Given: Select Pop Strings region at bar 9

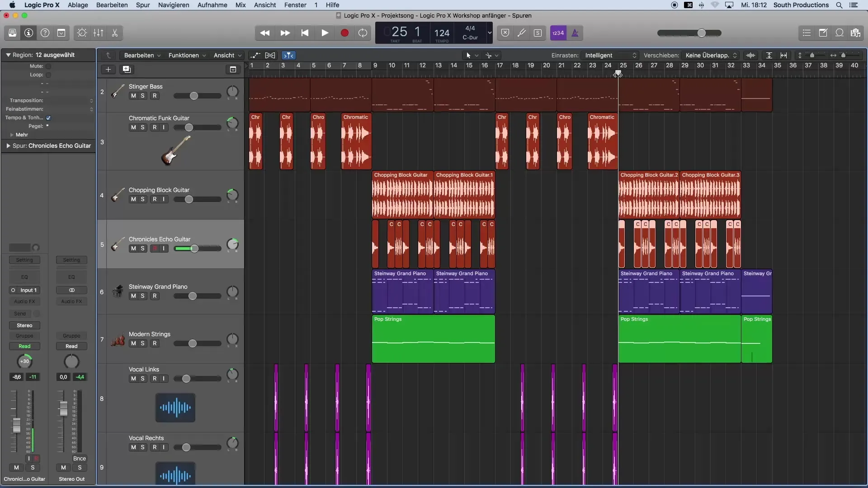Looking at the screenshot, I should tap(433, 339).
